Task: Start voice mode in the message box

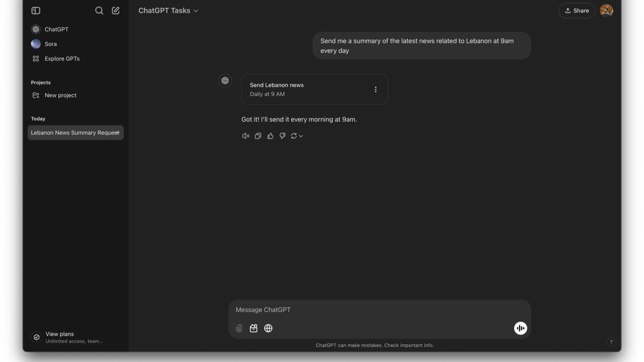Action: coord(520,328)
